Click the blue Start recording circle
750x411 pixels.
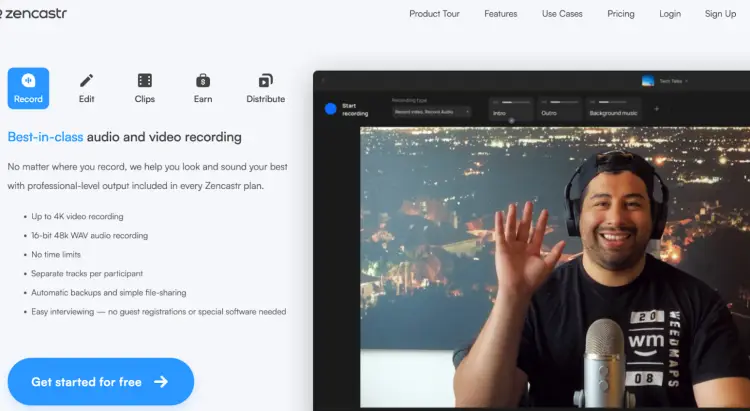click(331, 109)
